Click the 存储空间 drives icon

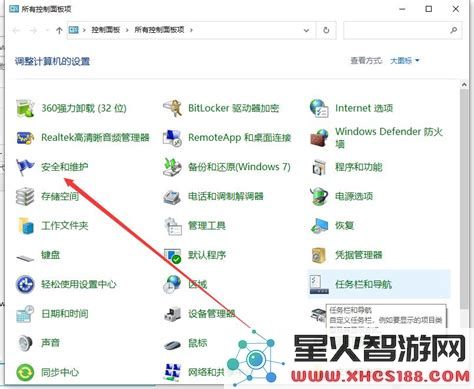point(25,196)
